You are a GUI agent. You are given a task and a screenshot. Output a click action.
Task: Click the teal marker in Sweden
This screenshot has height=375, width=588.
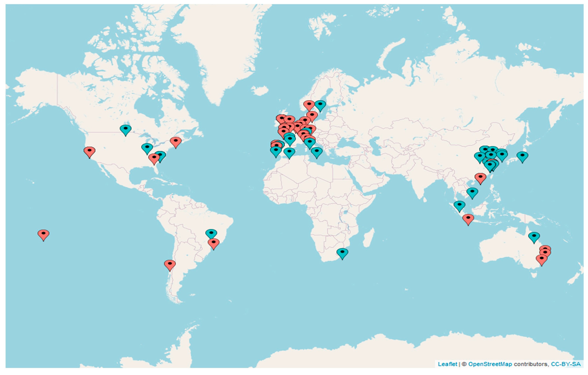[320, 105]
